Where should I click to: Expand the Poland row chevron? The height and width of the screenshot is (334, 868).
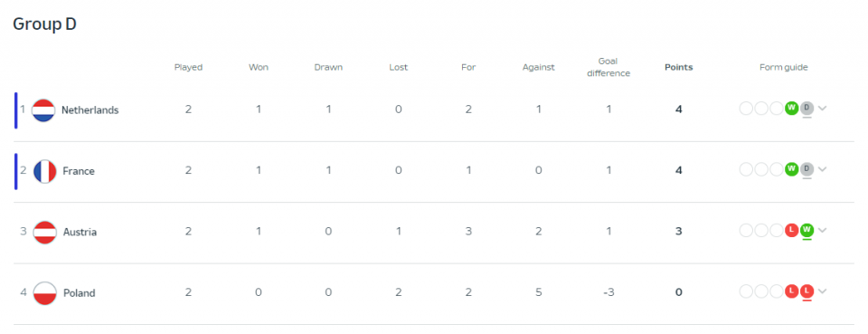click(822, 291)
